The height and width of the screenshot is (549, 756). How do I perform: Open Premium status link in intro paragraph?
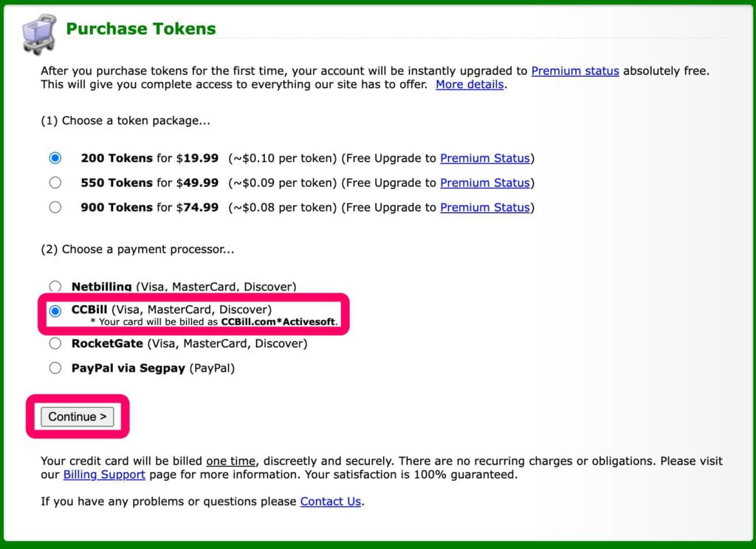coord(575,71)
